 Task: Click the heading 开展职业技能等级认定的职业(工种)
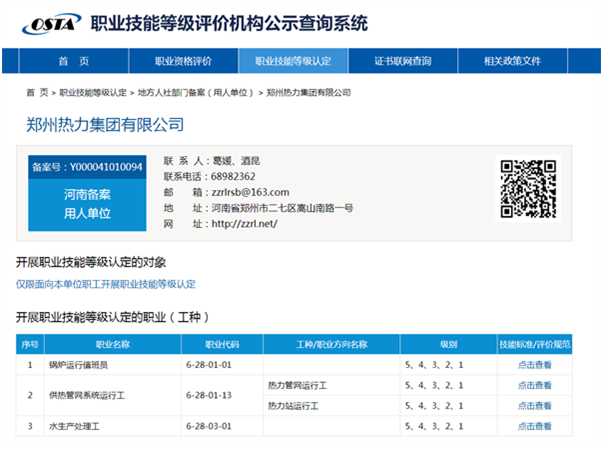coord(112,317)
